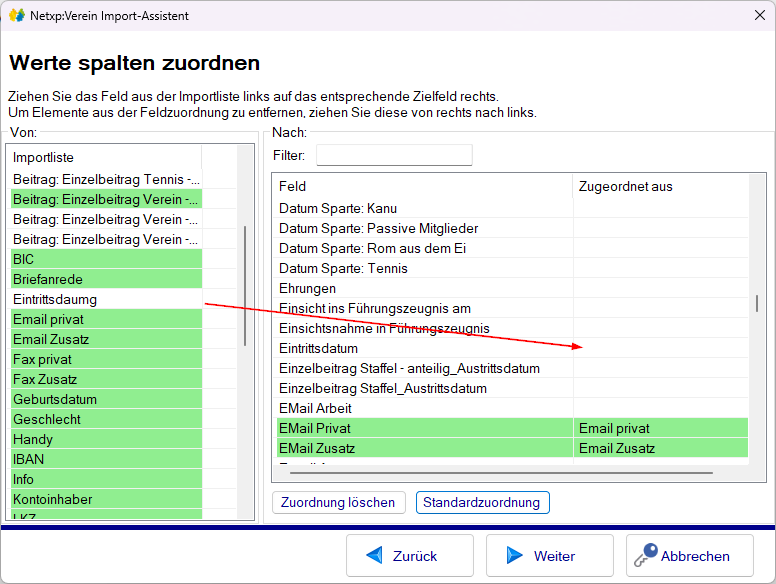Select Geburtsdatum in the import list
The height and width of the screenshot is (584, 776).
[x=105, y=399]
